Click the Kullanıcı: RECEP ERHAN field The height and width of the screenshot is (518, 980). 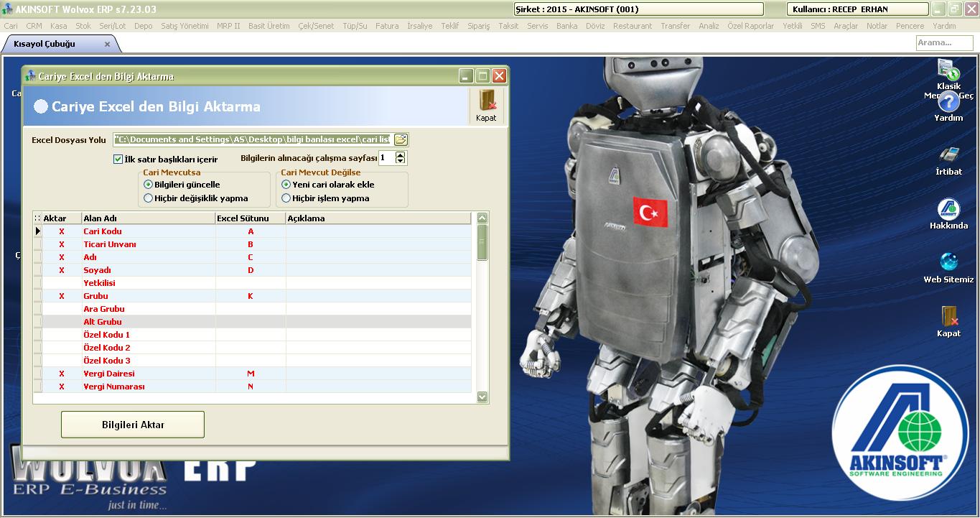858,9
